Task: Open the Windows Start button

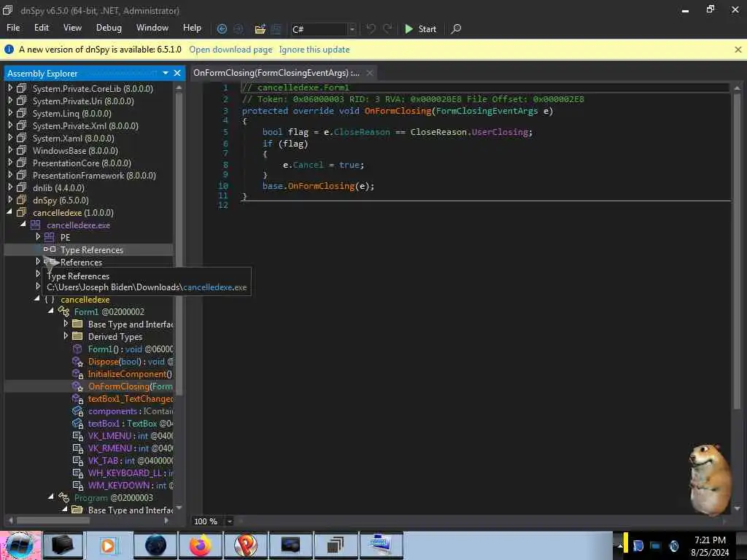Action: pyautogui.click(x=20, y=545)
